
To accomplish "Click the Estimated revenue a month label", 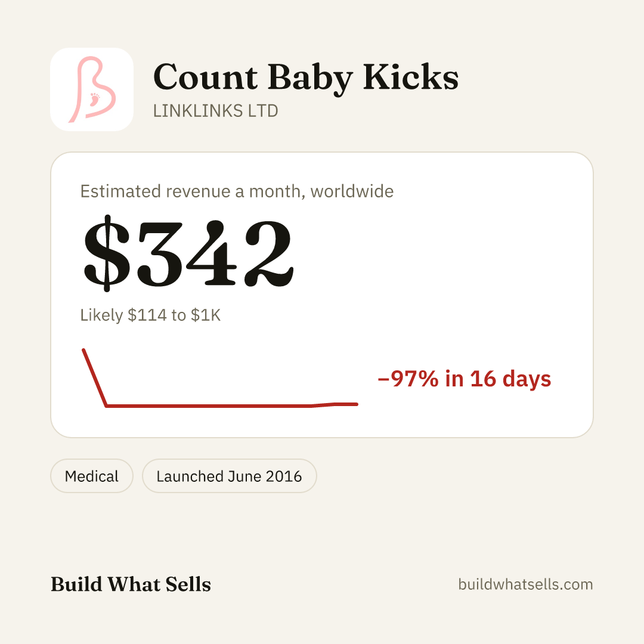I will pyautogui.click(x=237, y=191).
